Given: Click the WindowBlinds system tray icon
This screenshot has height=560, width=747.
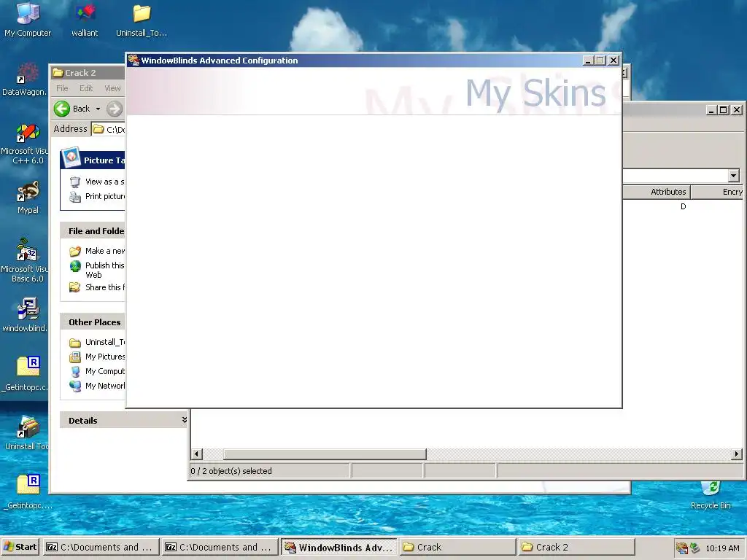Looking at the screenshot, I should pos(682,548).
